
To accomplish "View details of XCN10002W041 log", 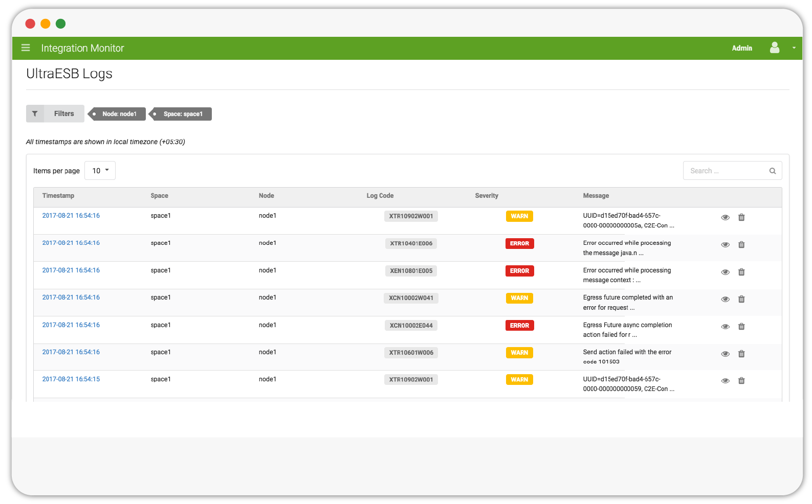I will tap(726, 299).
